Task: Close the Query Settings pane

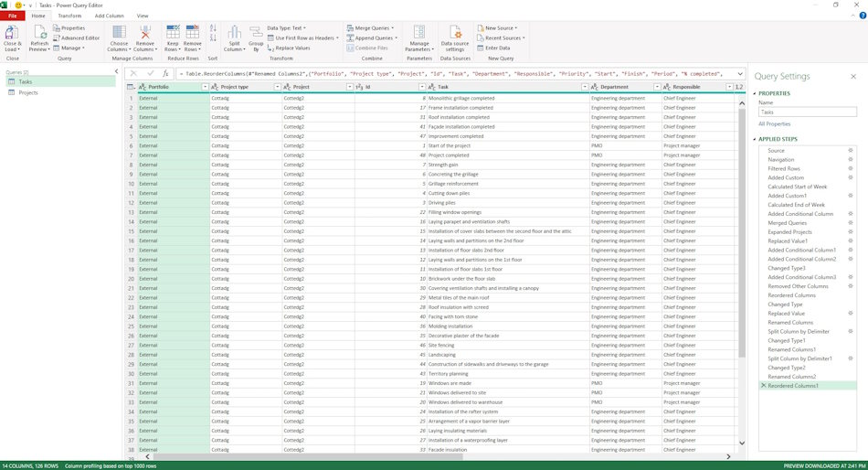Action: click(853, 77)
